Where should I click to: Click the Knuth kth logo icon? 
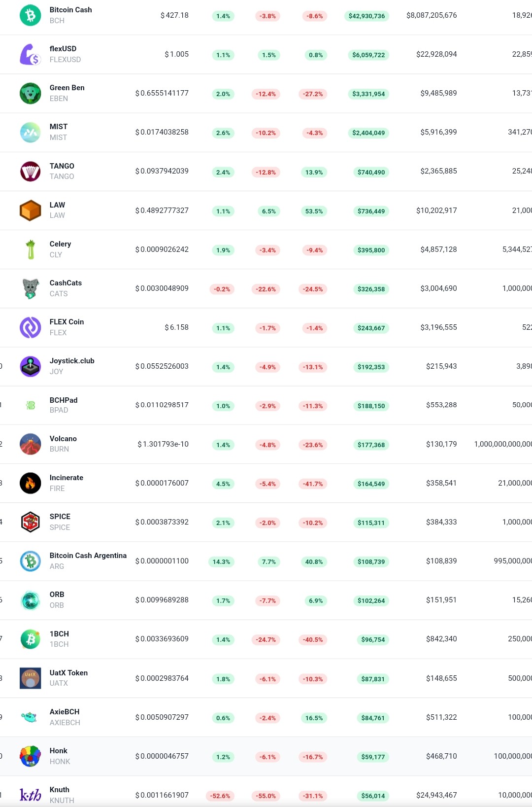coord(31,795)
